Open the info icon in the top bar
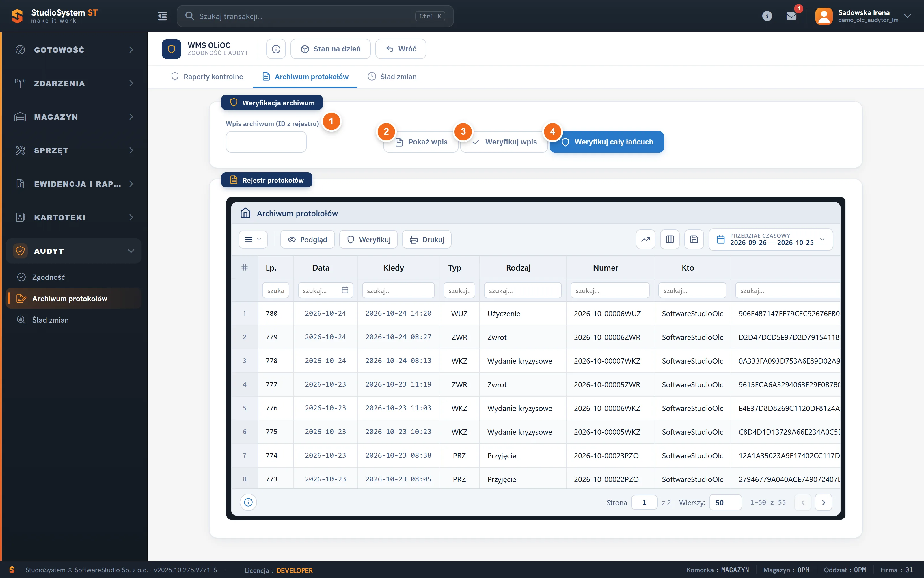This screenshot has width=924, height=578. pyautogui.click(x=767, y=16)
